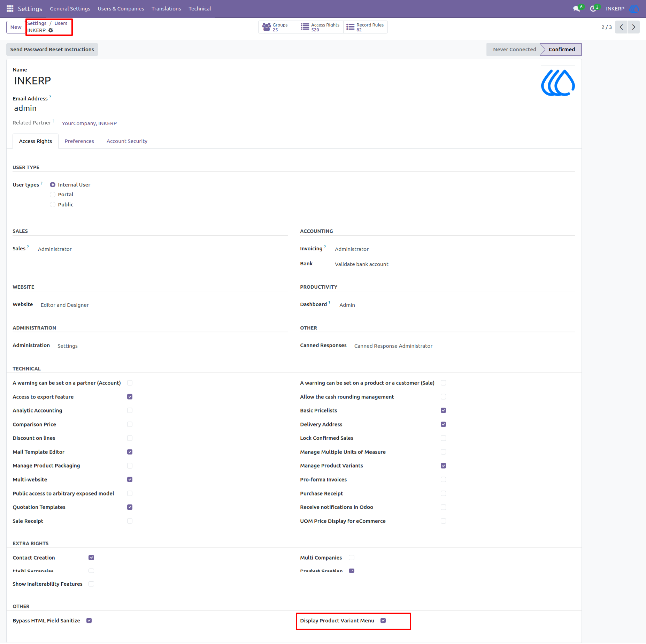The height and width of the screenshot is (644, 646).
Task: Open Groups stat button icon
Action: tap(267, 27)
